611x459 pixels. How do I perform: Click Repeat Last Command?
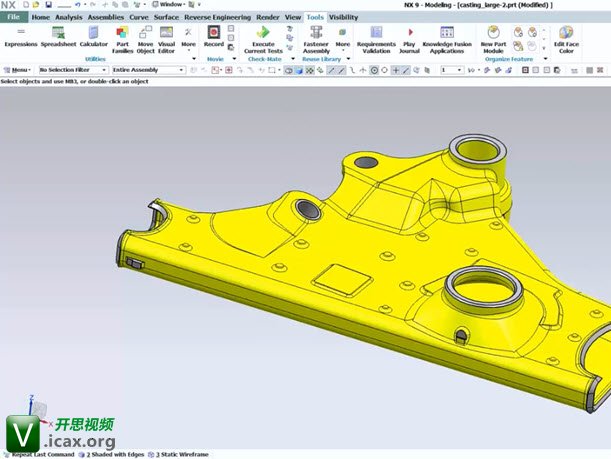click(40, 454)
